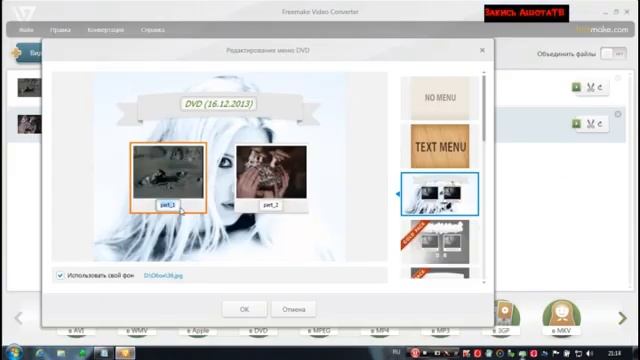The image size is (640, 360).
Task: Click the template list scroll-down arrow
Action: (484, 282)
